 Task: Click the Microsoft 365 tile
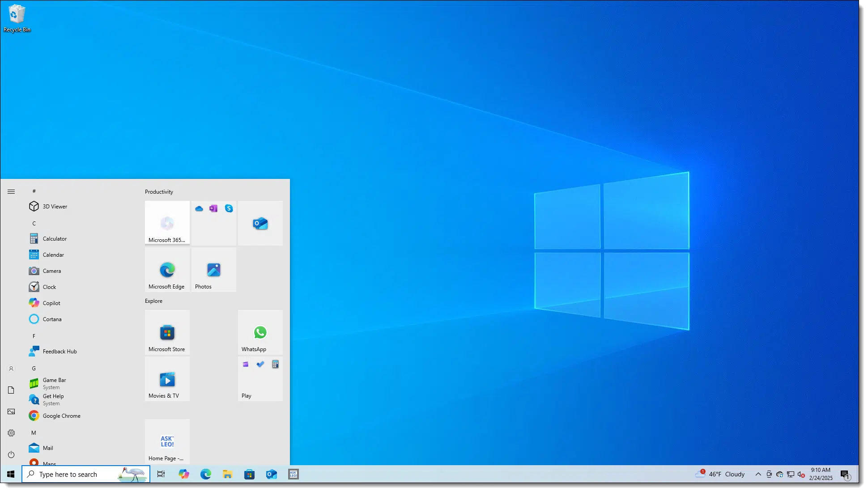[167, 223]
